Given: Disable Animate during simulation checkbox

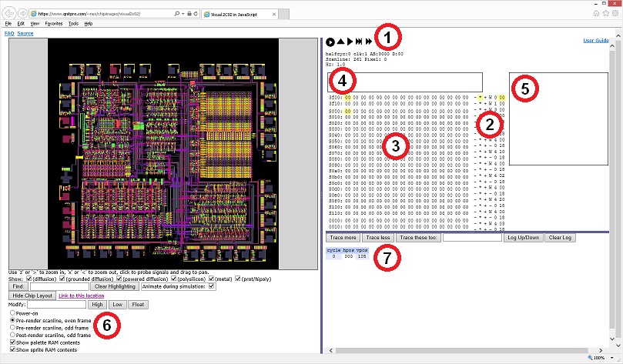Looking at the screenshot, I should pyautogui.click(x=211, y=286).
